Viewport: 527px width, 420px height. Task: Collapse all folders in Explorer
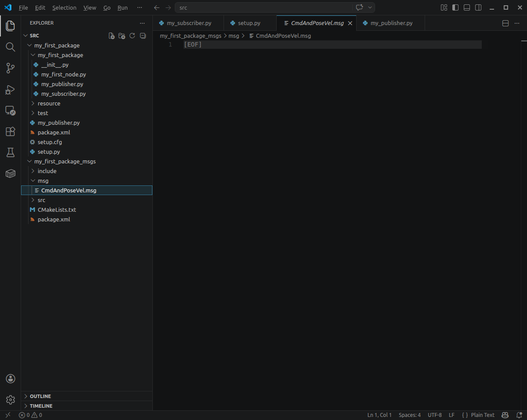[143, 36]
